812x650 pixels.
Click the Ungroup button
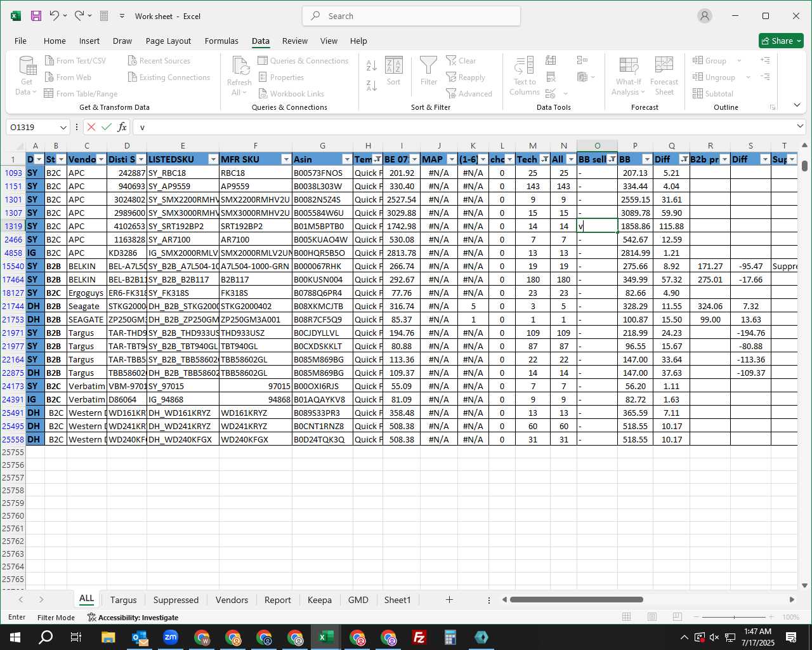coord(714,77)
